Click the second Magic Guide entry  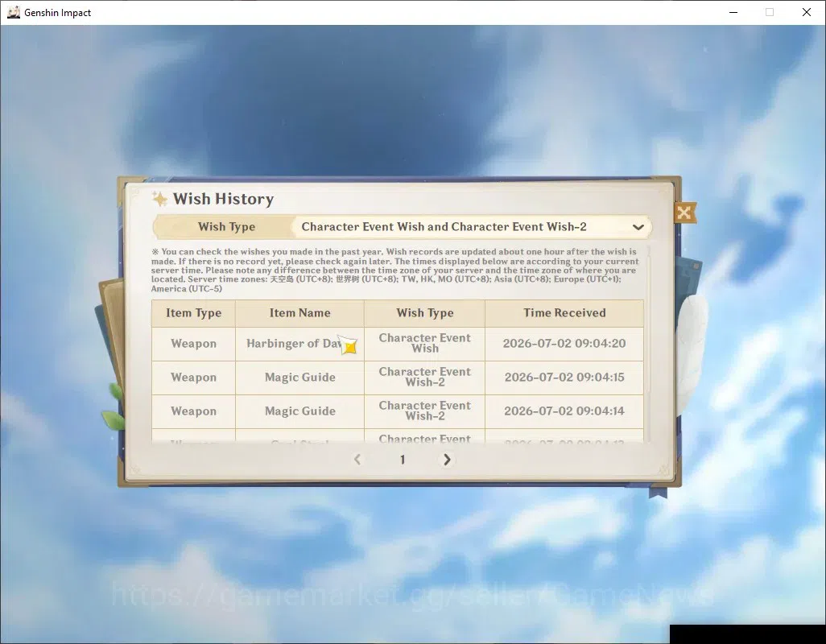click(299, 411)
